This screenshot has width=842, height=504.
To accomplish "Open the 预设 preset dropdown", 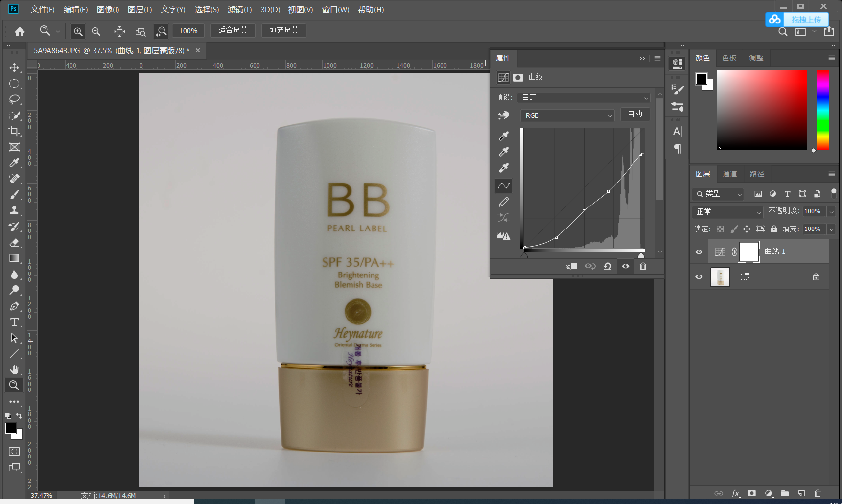I will (x=584, y=97).
